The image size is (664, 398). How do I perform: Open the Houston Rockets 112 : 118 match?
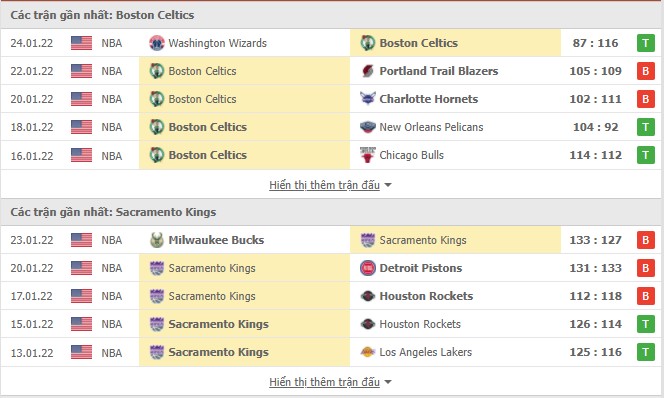pos(331,296)
